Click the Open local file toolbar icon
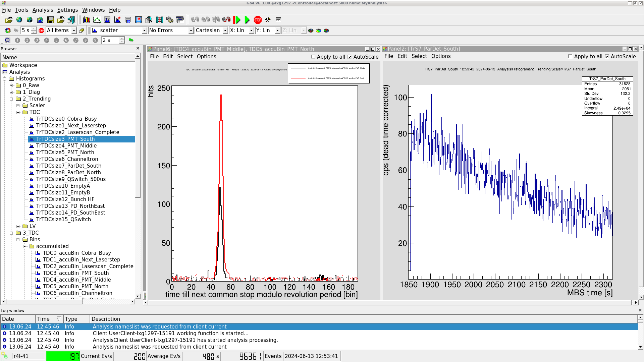644x362 pixels. coord(9,20)
